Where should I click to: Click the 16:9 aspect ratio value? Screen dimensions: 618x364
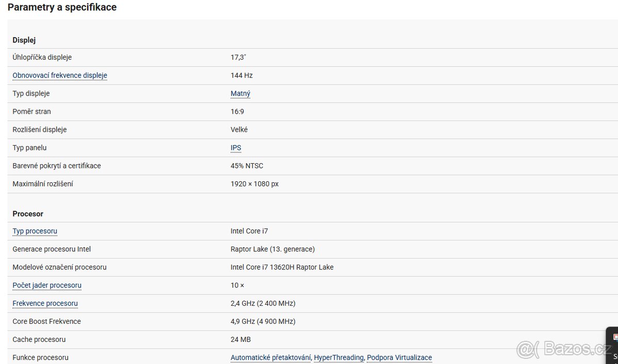point(237,111)
